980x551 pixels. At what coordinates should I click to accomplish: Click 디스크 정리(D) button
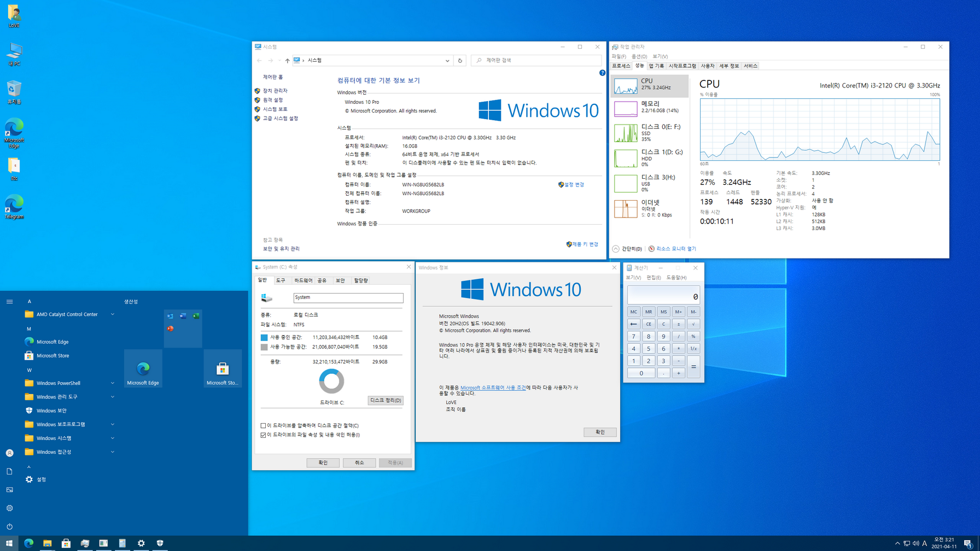pyautogui.click(x=386, y=400)
